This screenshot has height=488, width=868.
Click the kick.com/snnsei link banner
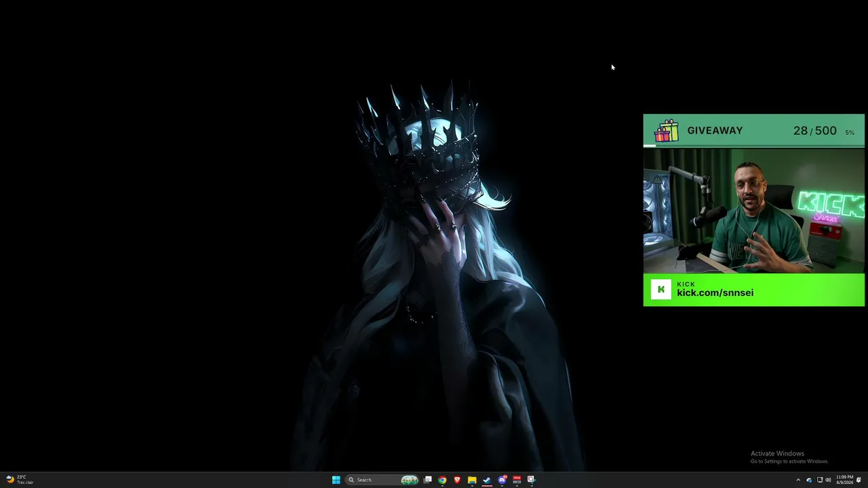pyautogui.click(x=754, y=290)
